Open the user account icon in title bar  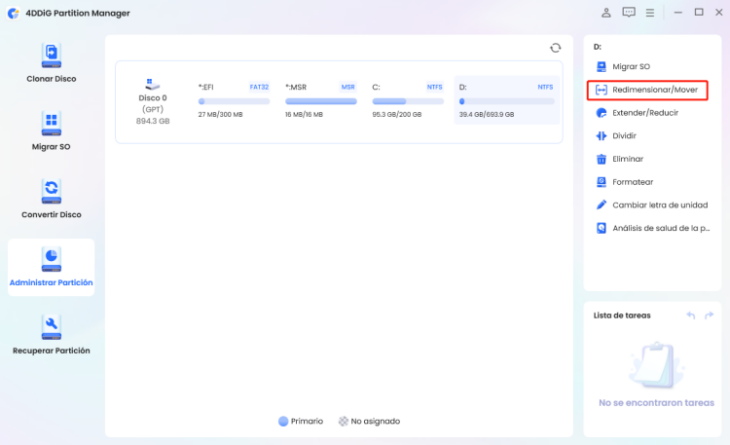click(606, 13)
